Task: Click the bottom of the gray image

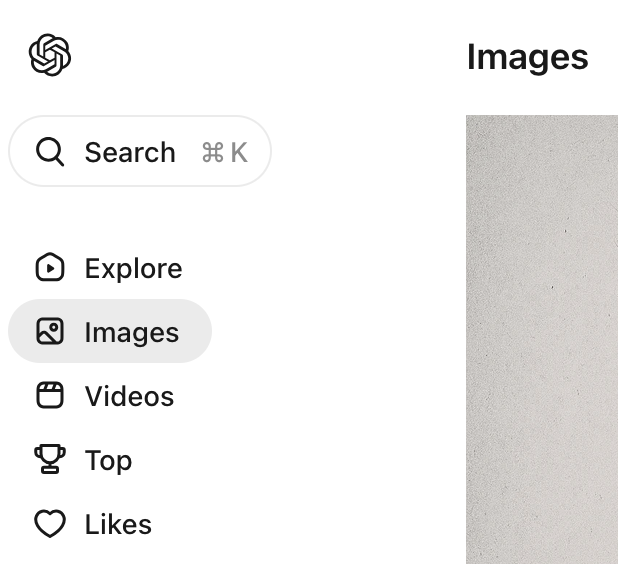Action: point(542,550)
